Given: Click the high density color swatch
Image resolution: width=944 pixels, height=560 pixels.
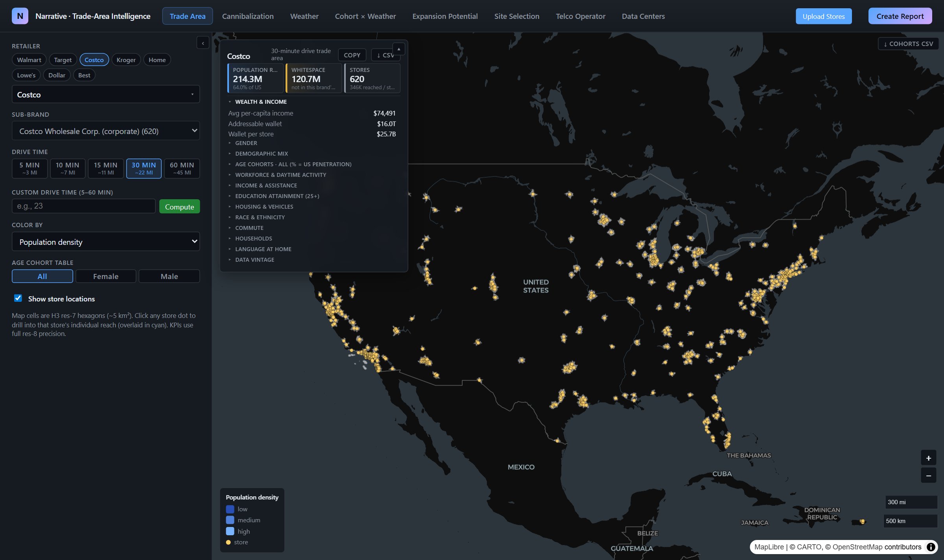Looking at the screenshot, I should (x=230, y=531).
